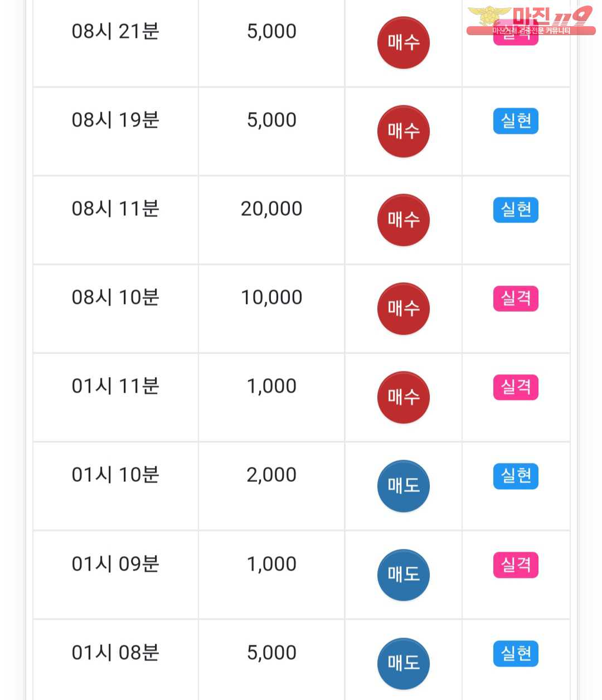The width and height of the screenshot is (602, 700).
Task: Click the blue 실현 tag for 08시 19분
Action: pos(516,121)
